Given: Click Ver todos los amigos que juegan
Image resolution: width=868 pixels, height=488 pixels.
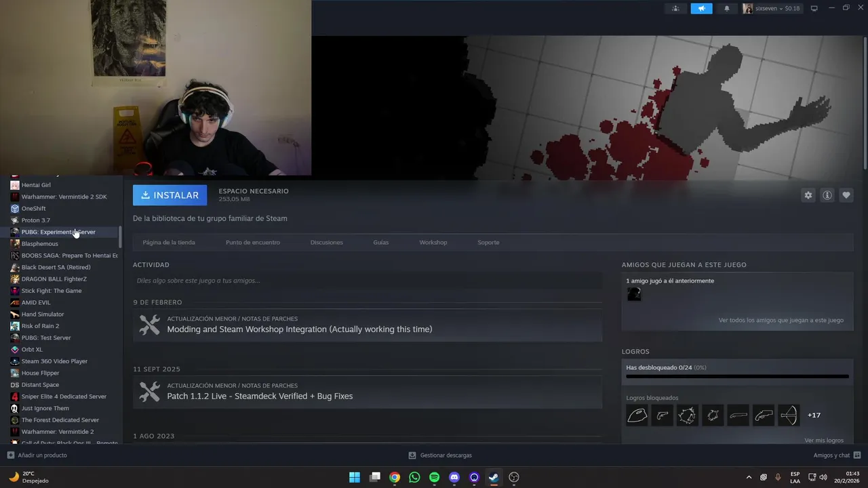Looking at the screenshot, I should pyautogui.click(x=781, y=320).
